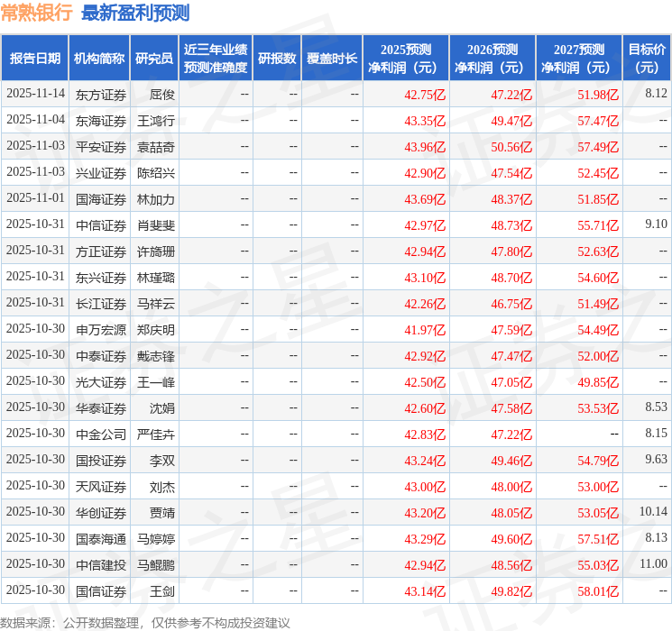Viewport: 672px width, 631px height.
Task: Select the 目标价 column header
Action: pos(647,58)
